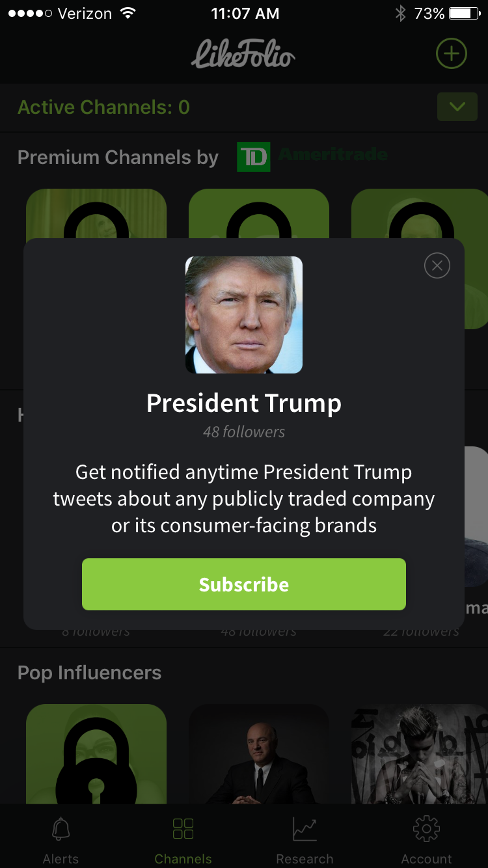Open first locked premium channel

click(96, 213)
